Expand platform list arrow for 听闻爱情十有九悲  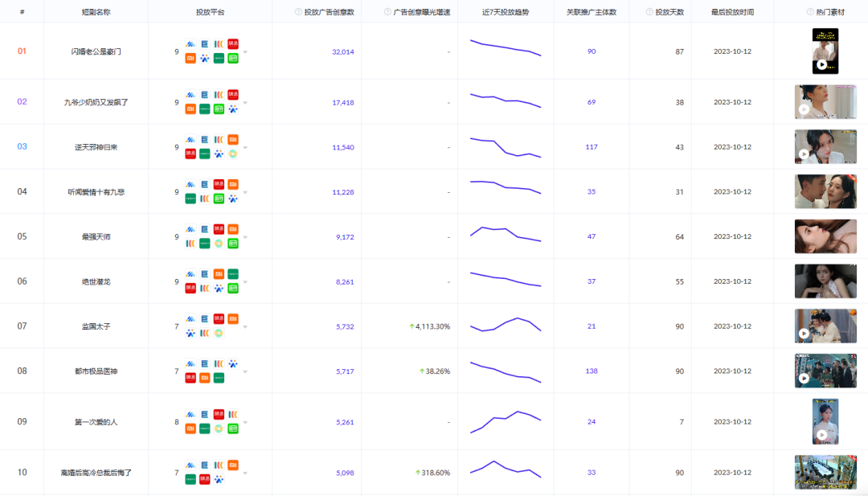[x=245, y=193]
